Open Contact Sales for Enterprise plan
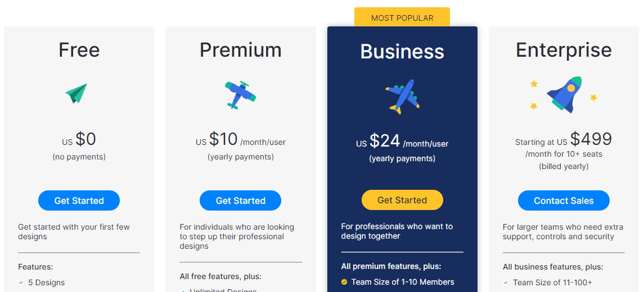The width and height of the screenshot is (644, 292). click(564, 200)
